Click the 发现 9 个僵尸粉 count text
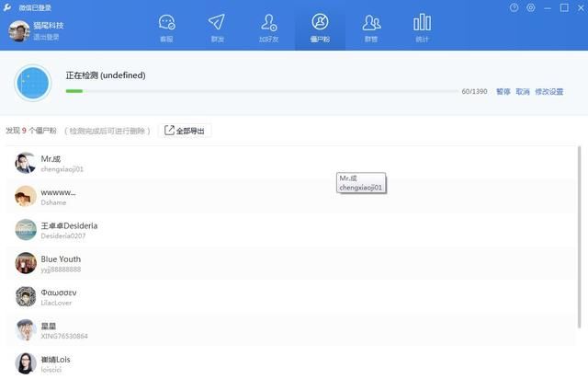This screenshot has width=588, height=379. (31, 131)
